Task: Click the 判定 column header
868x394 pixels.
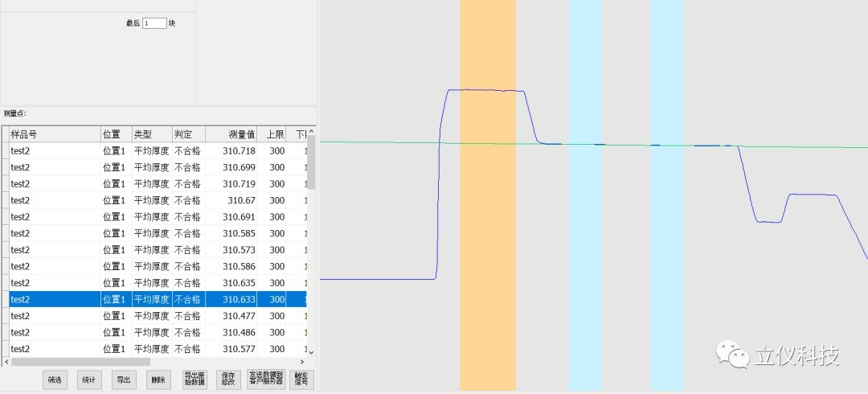Action: tap(188, 134)
